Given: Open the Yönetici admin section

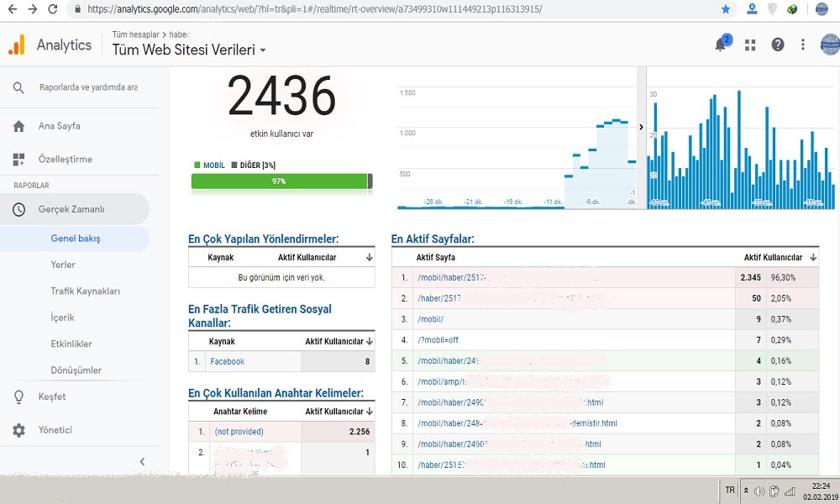Looking at the screenshot, I should (55, 430).
